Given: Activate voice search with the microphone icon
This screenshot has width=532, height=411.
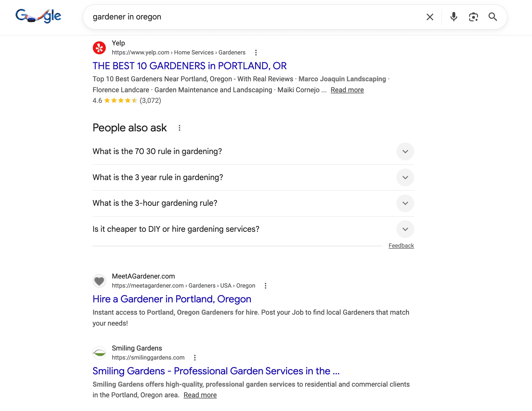Looking at the screenshot, I should click(453, 17).
